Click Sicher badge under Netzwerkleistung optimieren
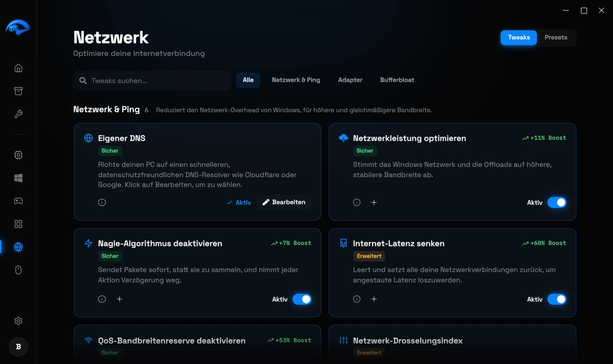Image resolution: width=613 pixels, height=364 pixels. [364, 151]
